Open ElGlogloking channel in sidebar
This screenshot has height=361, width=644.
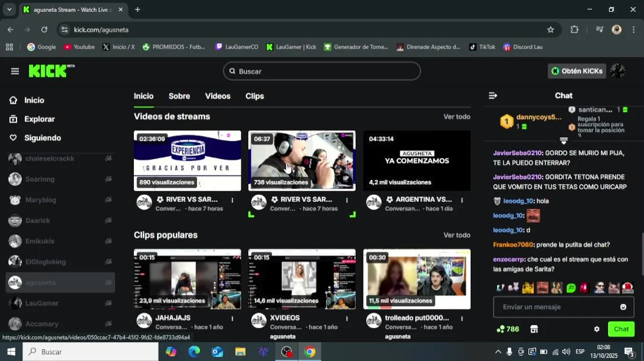tap(46, 262)
